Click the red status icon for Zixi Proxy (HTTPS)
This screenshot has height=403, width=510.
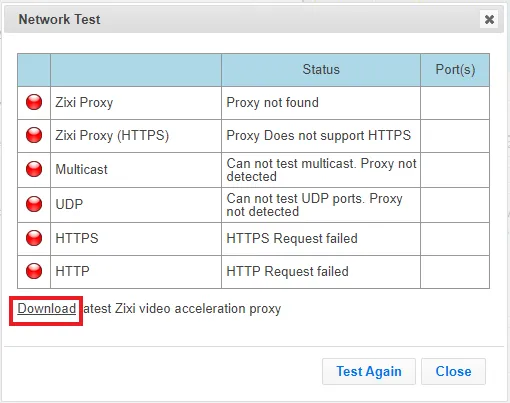tap(34, 135)
